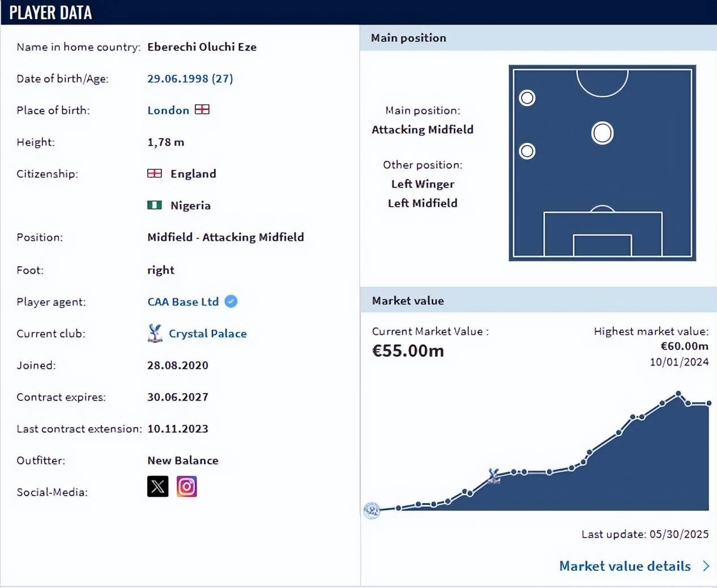Screen dimensions: 717x588
Task: Click the last data point on value chart
Action: [709, 403]
